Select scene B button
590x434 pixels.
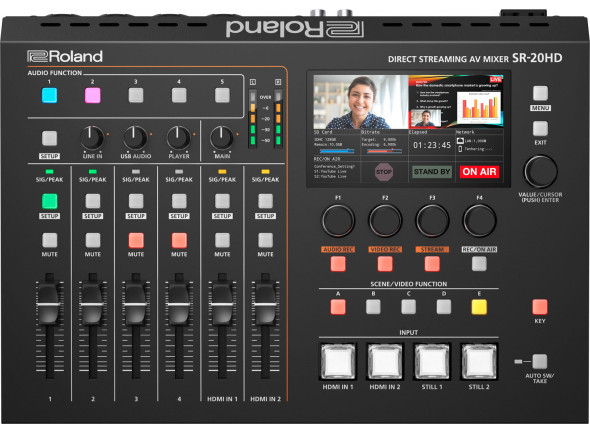pos(373,307)
